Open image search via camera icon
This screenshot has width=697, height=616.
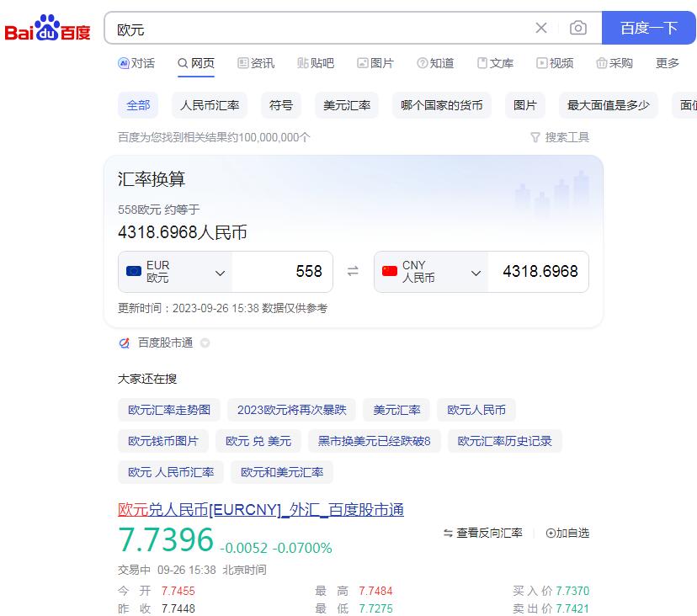pyautogui.click(x=577, y=28)
